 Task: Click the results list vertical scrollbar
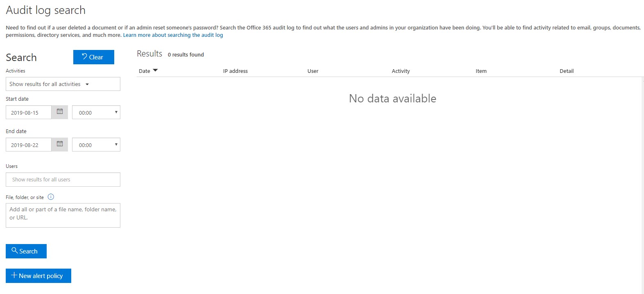click(x=642, y=185)
